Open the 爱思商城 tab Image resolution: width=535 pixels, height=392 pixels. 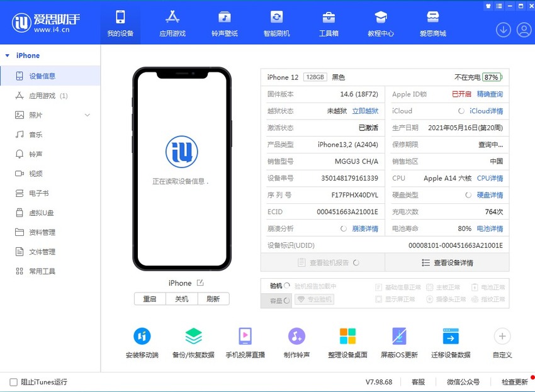click(x=433, y=23)
